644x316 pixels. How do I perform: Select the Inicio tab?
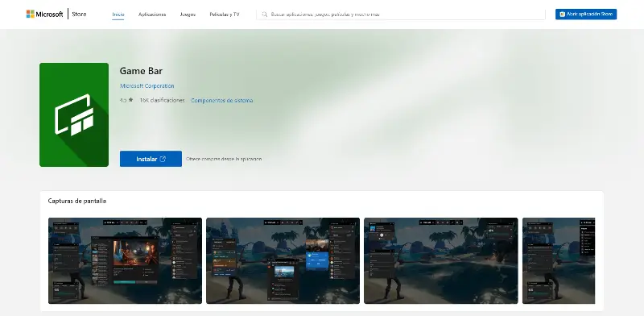(x=118, y=14)
